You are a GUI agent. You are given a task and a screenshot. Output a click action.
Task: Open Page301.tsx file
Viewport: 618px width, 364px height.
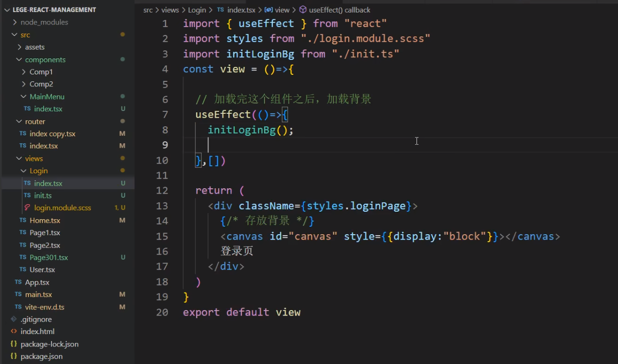pyautogui.click(x=48, y=258)
